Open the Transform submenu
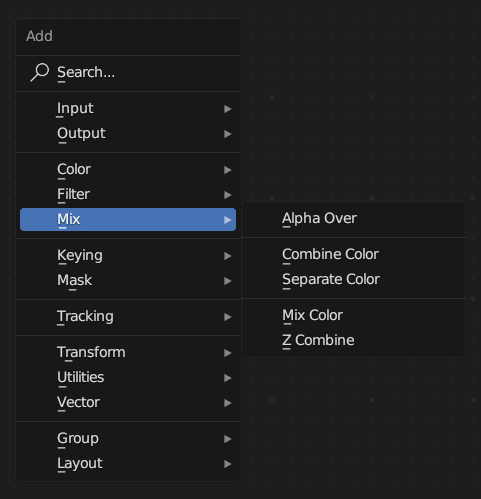Viewport: 481px width, 499px height. pos(128,353)
